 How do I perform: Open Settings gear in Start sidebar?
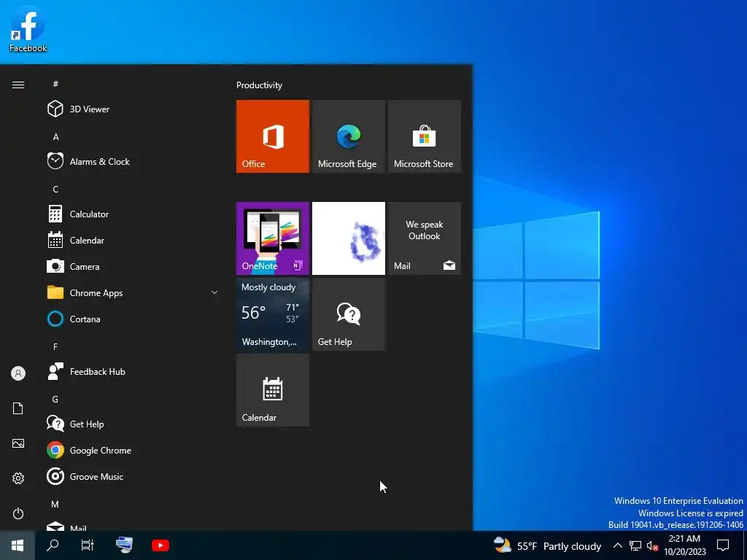18,478
